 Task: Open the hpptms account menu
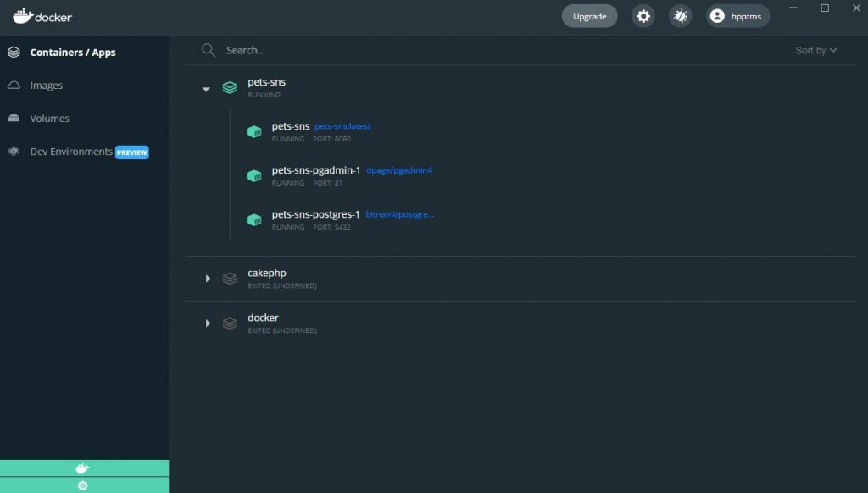pos(737,16)
